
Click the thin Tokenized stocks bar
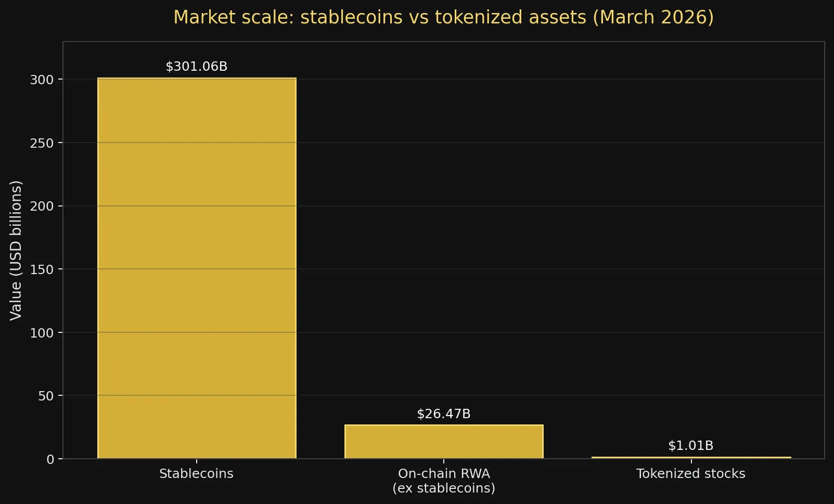[x=691, y=458]
